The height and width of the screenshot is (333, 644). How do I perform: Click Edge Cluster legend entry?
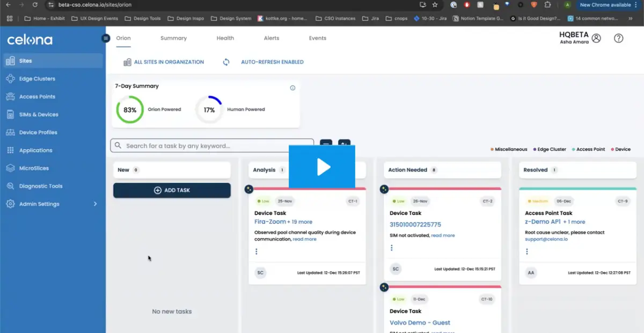(x=550, y=149)
